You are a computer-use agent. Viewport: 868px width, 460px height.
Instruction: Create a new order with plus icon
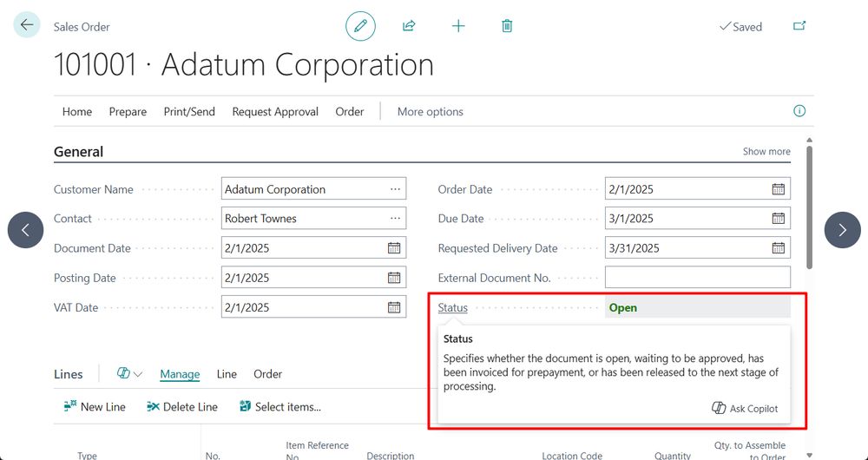coord(458,26)
